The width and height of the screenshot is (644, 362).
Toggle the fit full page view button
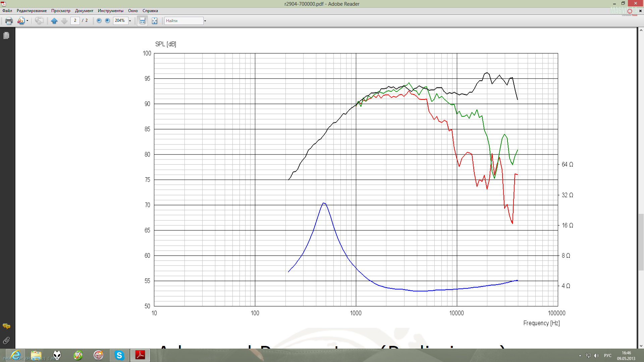[154, 21]
